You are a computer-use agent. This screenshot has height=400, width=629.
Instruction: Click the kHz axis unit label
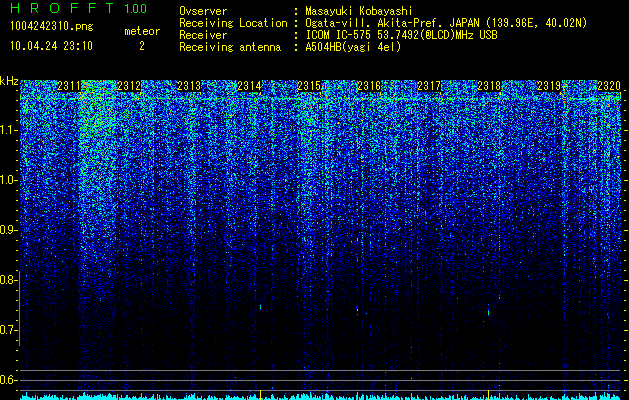point(9,81)
